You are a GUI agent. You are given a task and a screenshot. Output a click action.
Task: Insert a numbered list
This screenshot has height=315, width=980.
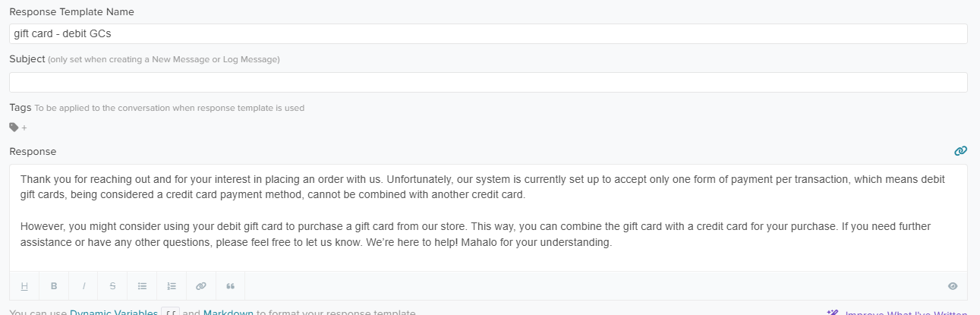[x=172, y=286]
